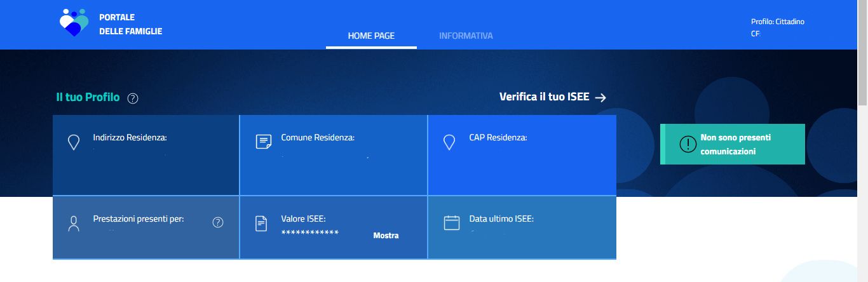
Task: Follow the Verifica il tuo ISEE link
Action: pyautogui.click(x=553, y=97)
